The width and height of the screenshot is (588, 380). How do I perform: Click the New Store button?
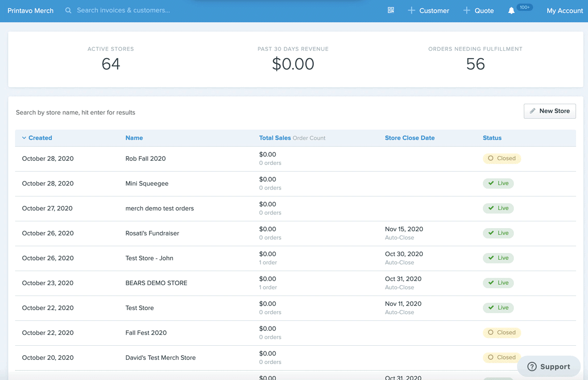pos(550,111)
